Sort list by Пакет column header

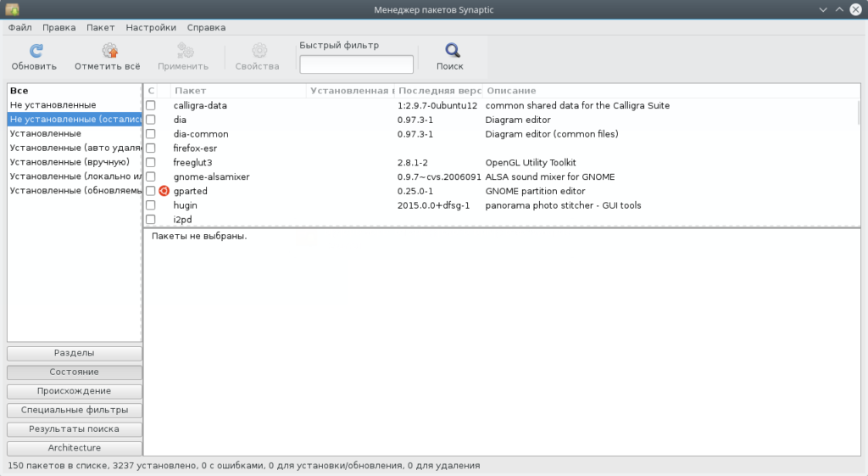(x=237, y=91)
